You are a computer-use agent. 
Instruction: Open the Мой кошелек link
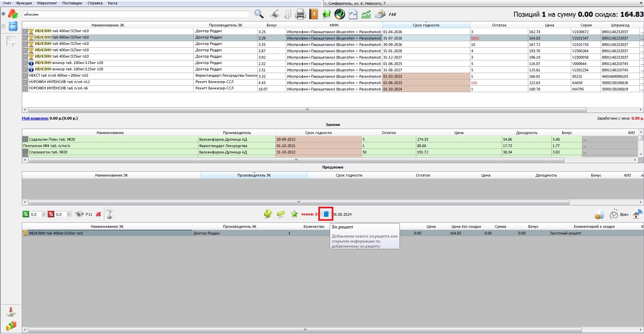pos(35,118)
